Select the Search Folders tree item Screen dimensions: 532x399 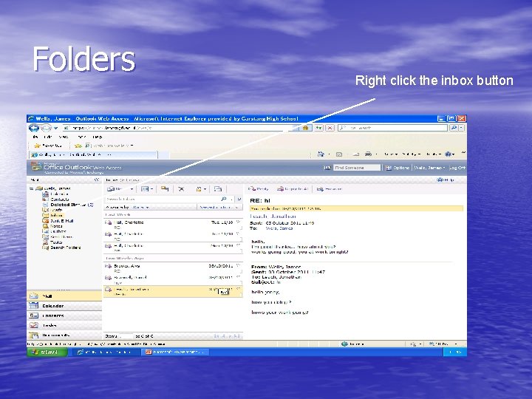pyautogui.click(x=61, y=248)
